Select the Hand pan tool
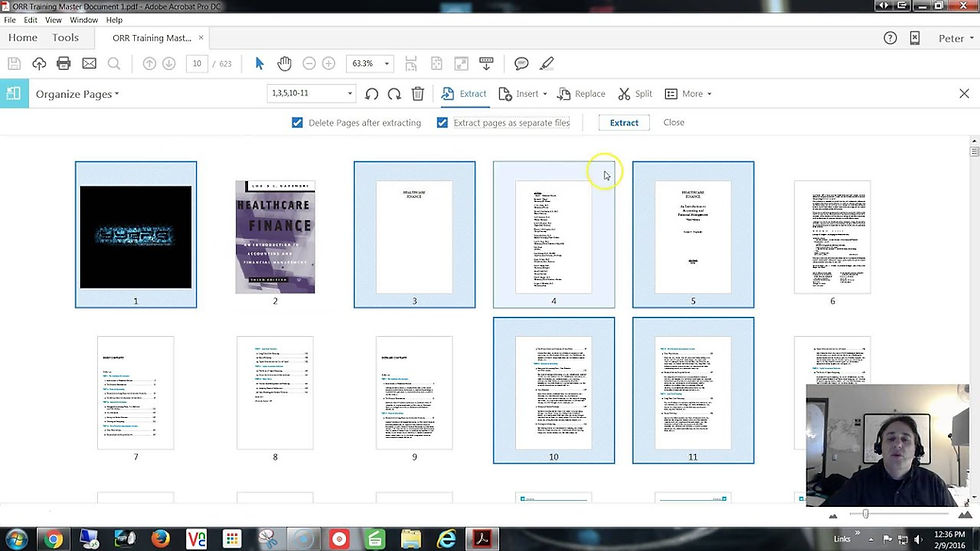The width and height of the screenshot is (980, 551). pyautogui.click(x=284, y=63)
